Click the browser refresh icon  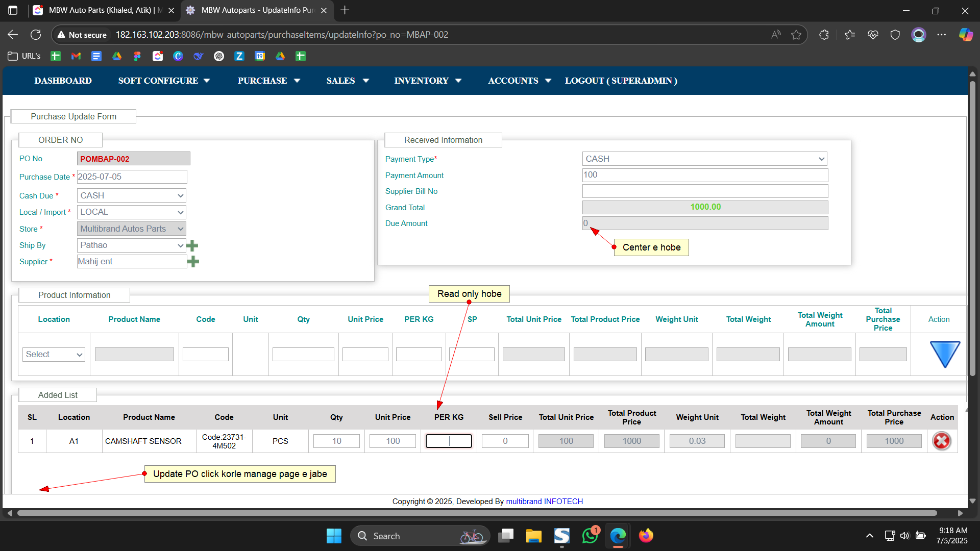pyautogui.click(x=36, y=35)
